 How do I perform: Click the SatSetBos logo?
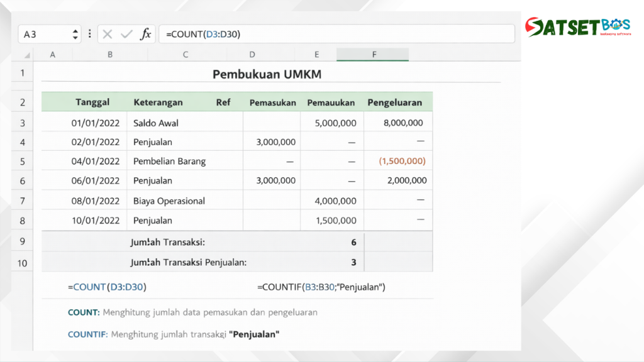click(x=577, y=27)
